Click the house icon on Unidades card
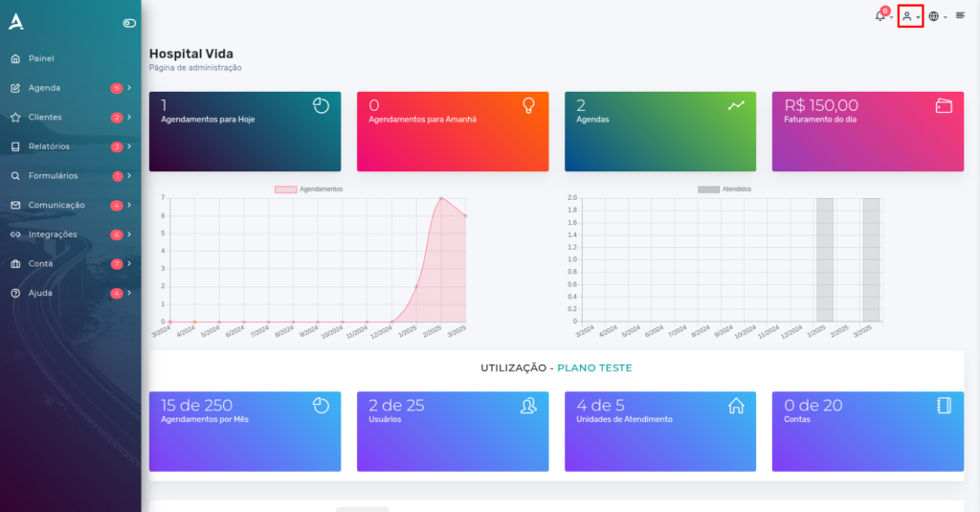 click(736, 406)
